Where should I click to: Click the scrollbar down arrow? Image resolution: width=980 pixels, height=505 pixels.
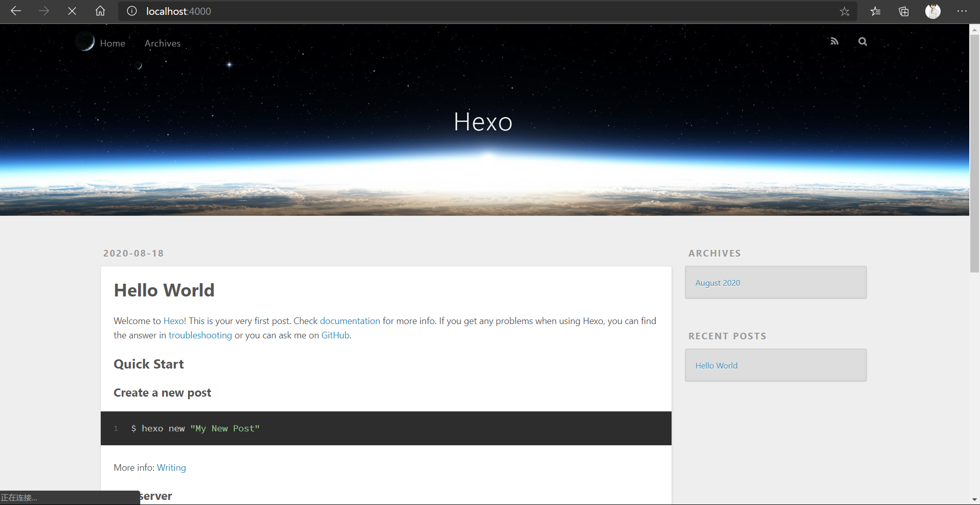coord(974,499)
